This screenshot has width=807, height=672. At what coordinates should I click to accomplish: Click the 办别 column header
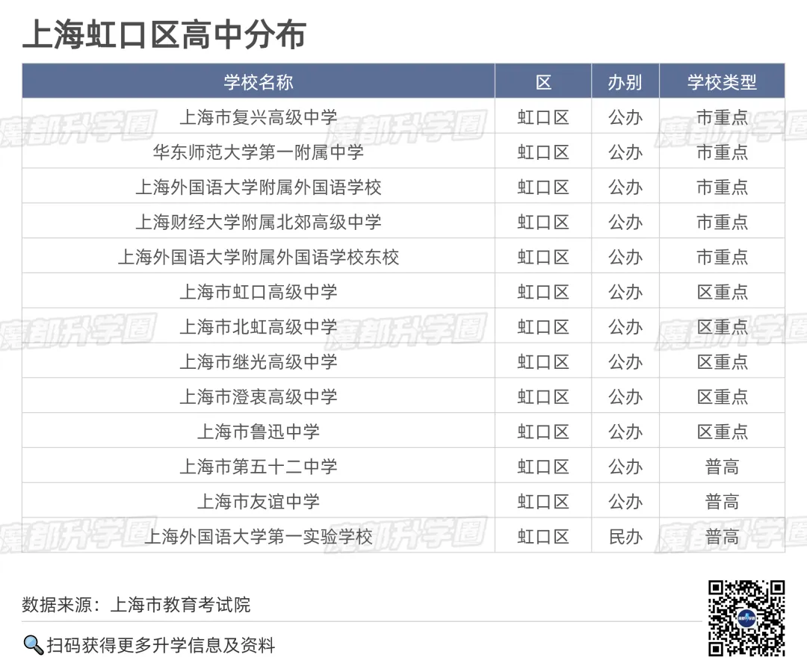point(625,81)
